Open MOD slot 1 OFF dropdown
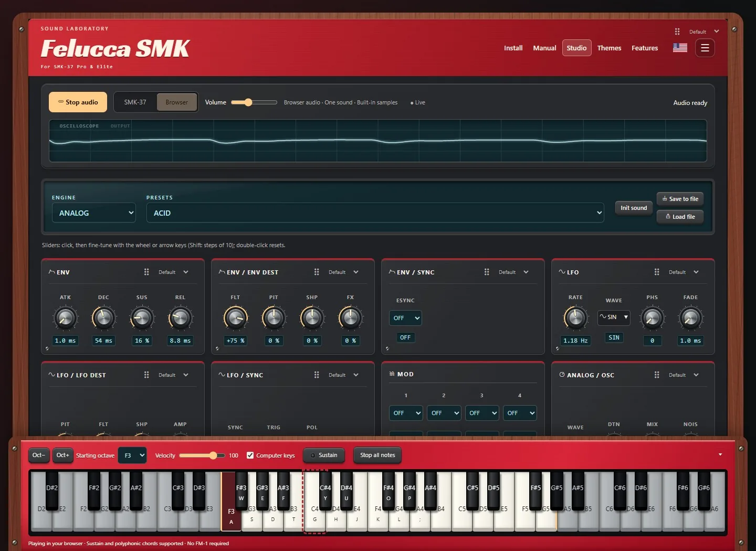Image resolution: width=756 pixels, height=551 pixels. [x=406, y=413]
